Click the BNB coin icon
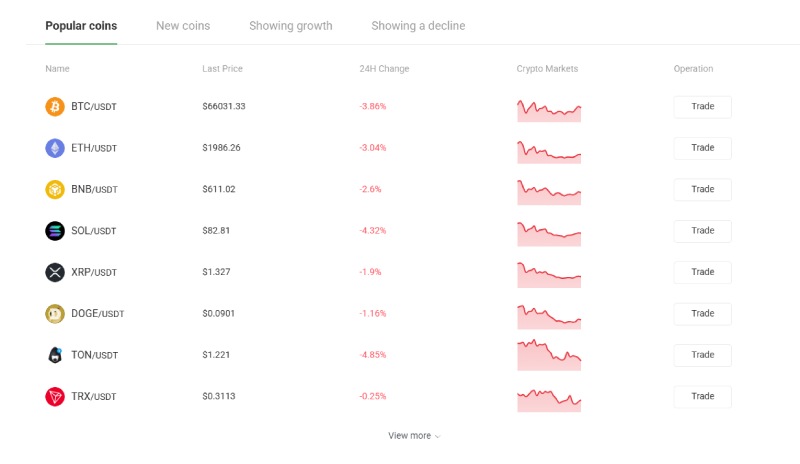Viewport: 800px width, 464px height. click(x=55, y=189)
